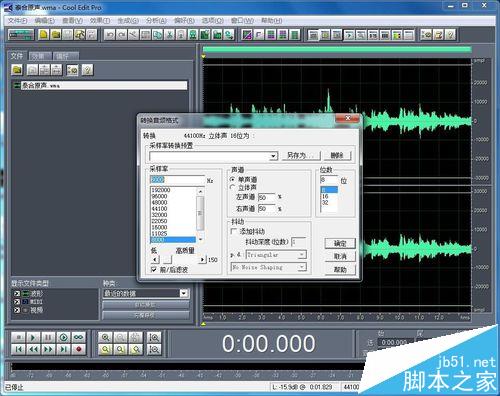Select 192000 in the sample rate list
This screenshot has height=396, width=500.
pyautogui.click(x=173, y=190)
